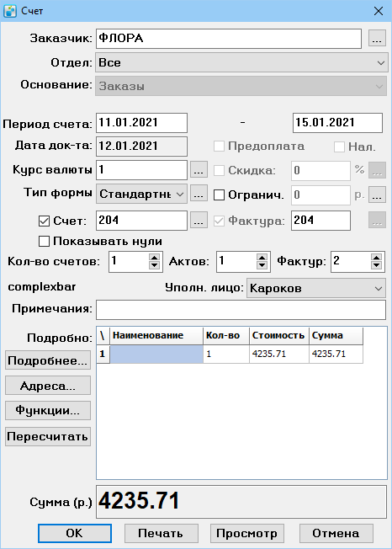
Task: Select row header 1 in the table
Action: 103,354
